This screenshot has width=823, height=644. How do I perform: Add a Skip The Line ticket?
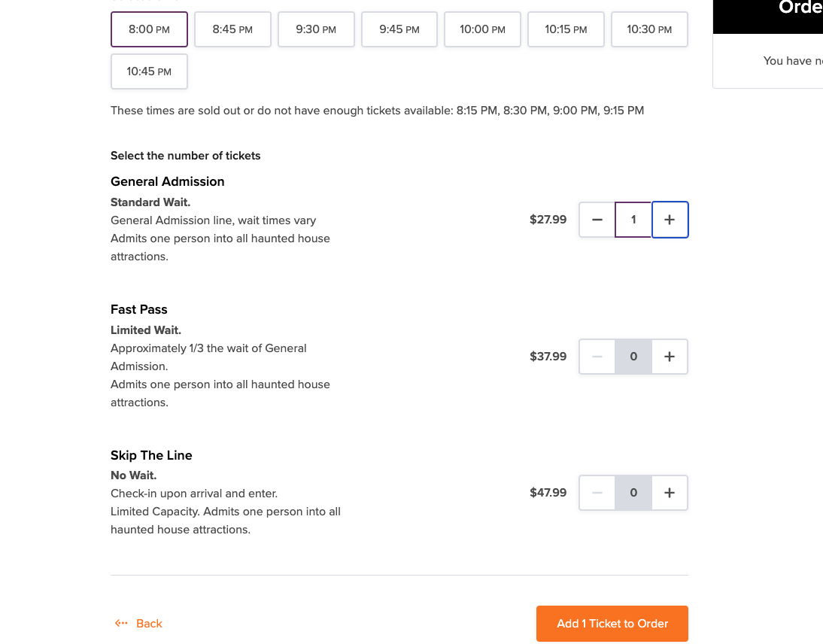click(670, 493)
